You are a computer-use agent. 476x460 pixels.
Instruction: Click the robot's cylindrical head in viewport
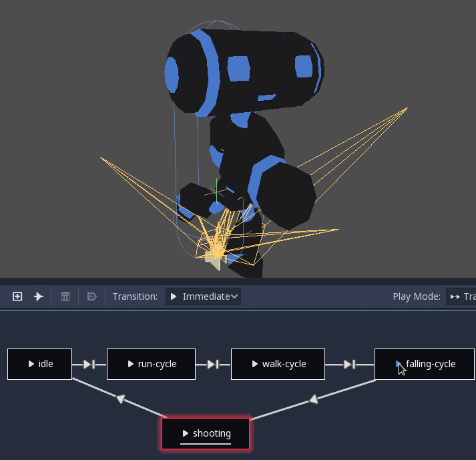pyautogui.click(x=244, y=71)
